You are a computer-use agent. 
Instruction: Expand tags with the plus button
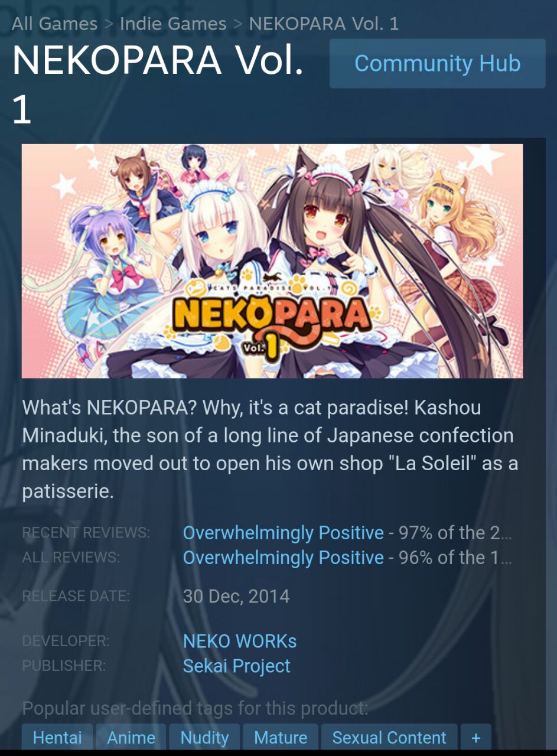476,737
